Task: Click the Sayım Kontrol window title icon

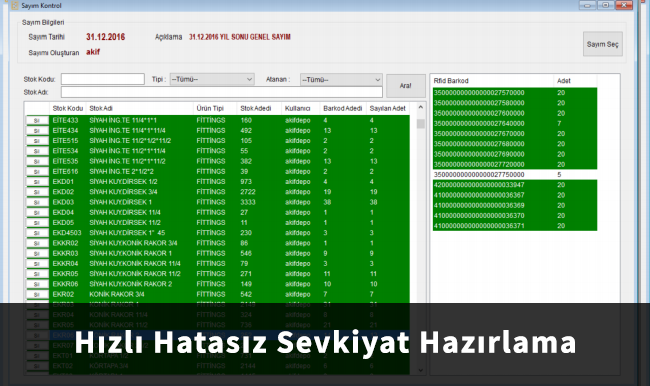Action: click(15, 5)
